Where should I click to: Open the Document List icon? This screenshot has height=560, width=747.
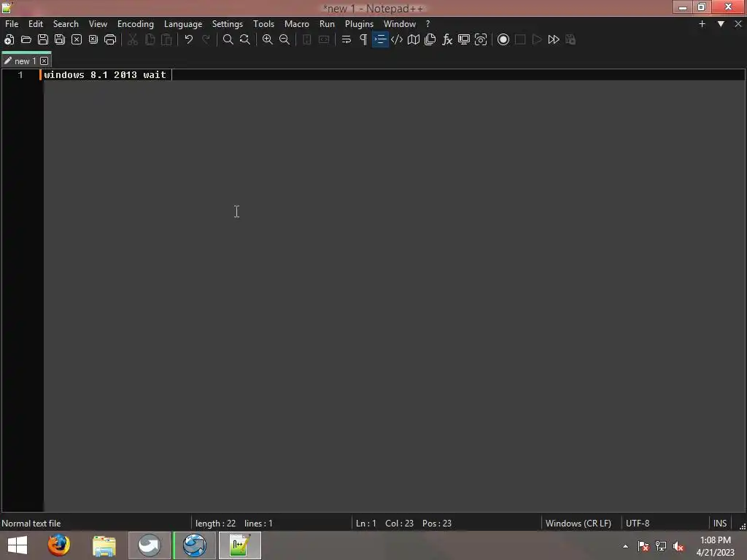[430, 39]
